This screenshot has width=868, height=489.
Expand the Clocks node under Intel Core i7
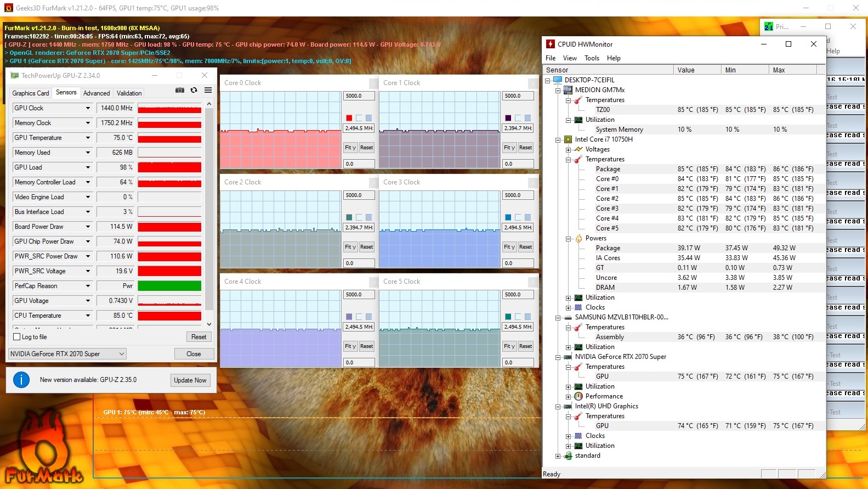568,307
